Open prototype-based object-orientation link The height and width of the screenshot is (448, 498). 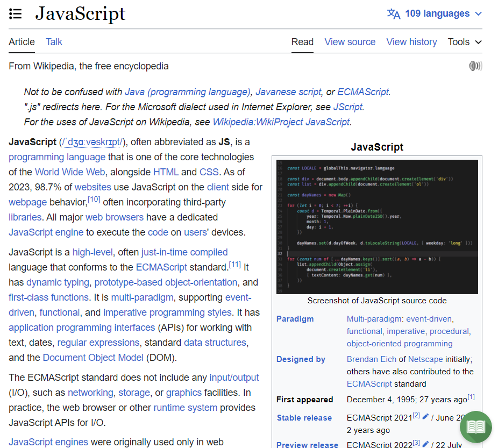(166, 282)
